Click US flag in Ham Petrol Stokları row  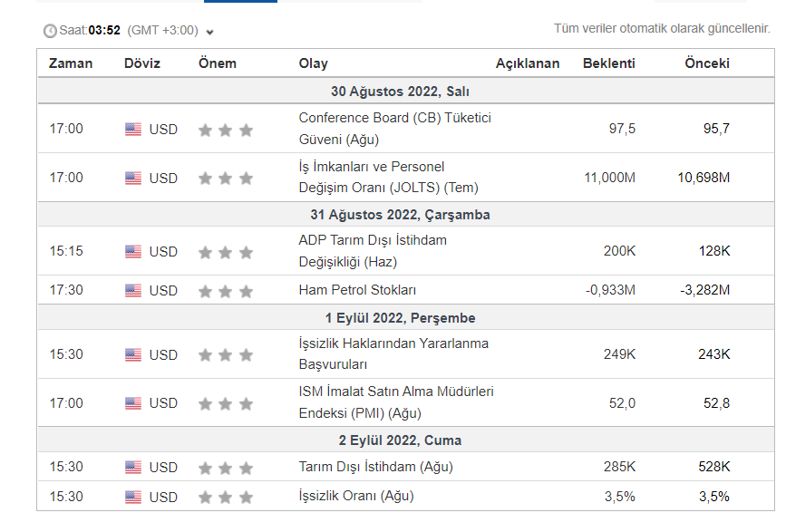(x=133, y=291)
